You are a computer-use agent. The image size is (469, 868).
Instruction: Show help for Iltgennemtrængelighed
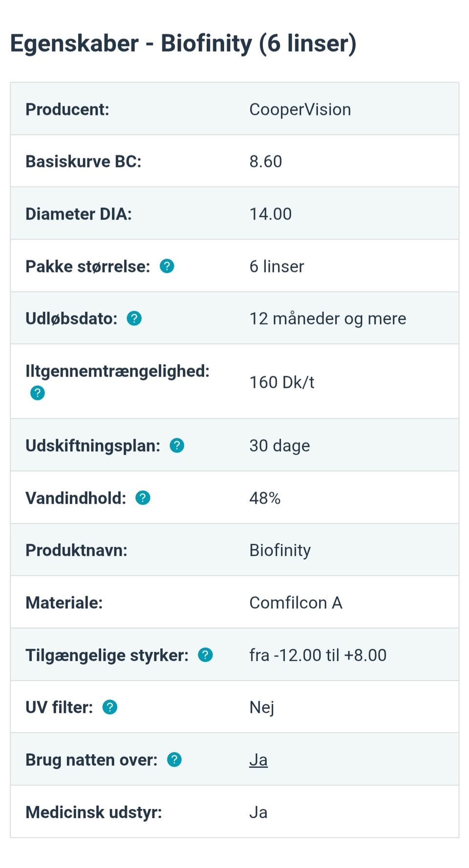[x=38, y=393]
